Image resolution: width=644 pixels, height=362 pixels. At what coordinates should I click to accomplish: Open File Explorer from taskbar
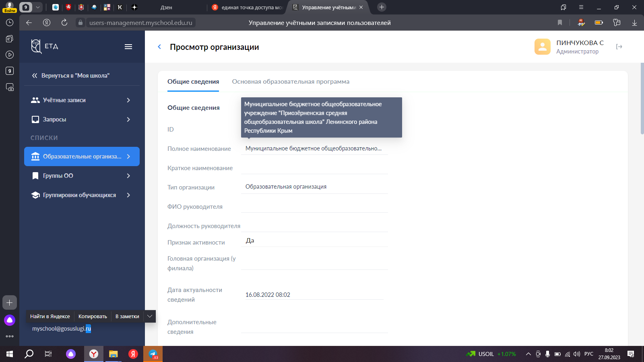[x=114, y=354]
